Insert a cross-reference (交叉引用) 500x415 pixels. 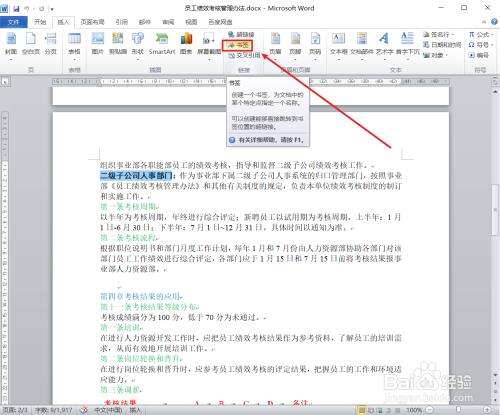(x=244, y=56)
